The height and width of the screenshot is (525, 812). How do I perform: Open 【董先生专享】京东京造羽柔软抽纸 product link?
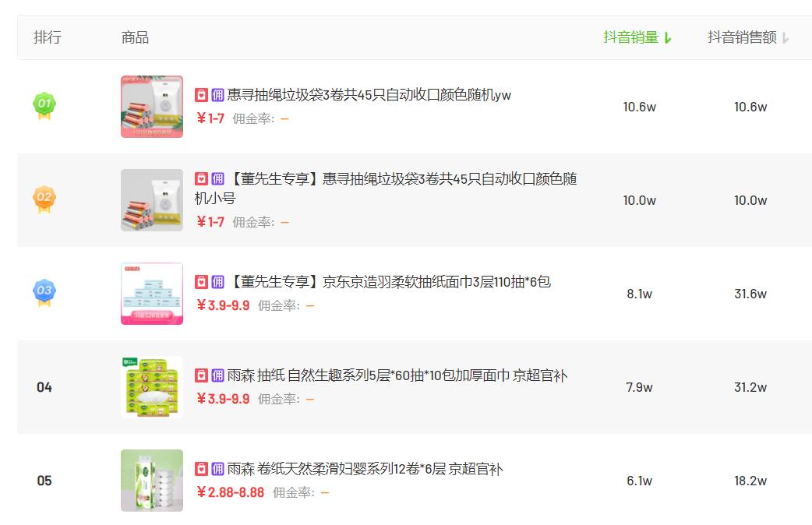pyautogui.click(x=389, y=282)
